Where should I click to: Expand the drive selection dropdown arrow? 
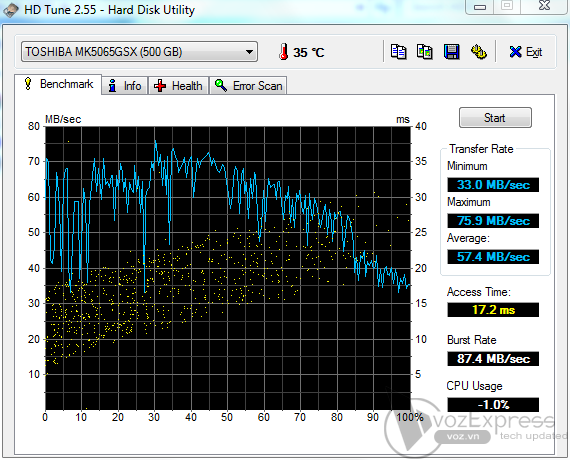pyautogui.click(x=249, y=52)
